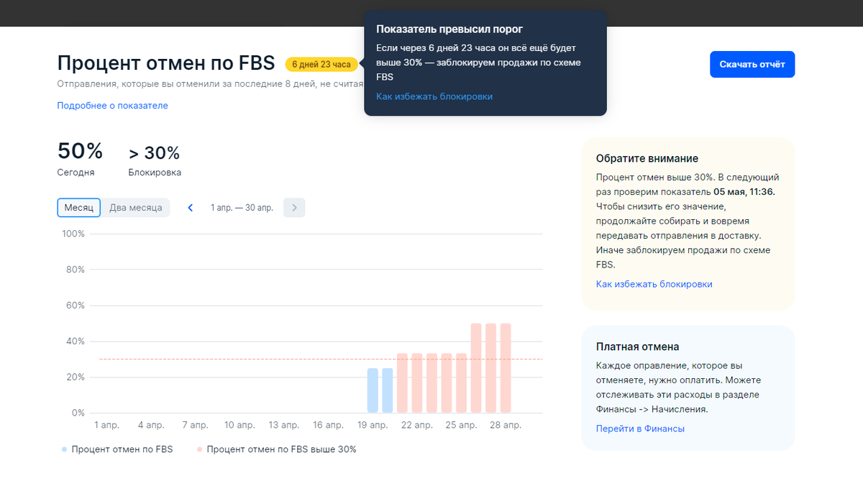Viewport: 863px width, 504px height.
Task: Click the Платная отмена card title
Action: (638, 347)
